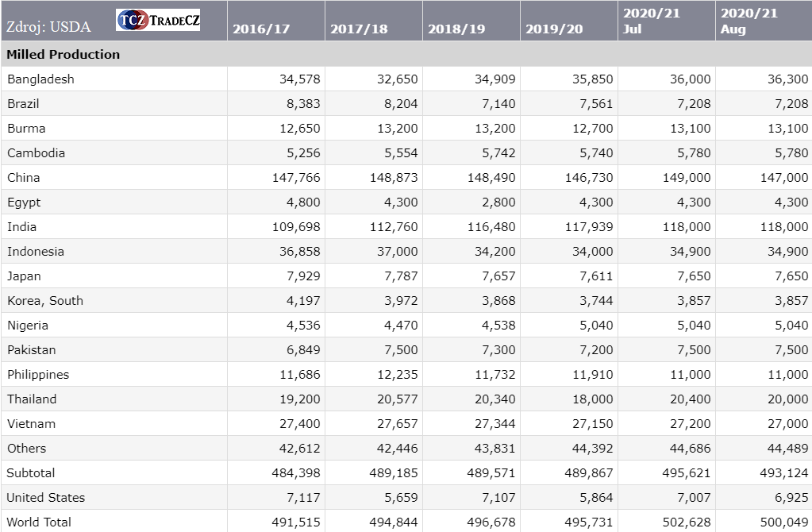Image resolution: width=812 pixels, height=532 pixels.
Task: Click the China row label
Action: tap(24, 178)
